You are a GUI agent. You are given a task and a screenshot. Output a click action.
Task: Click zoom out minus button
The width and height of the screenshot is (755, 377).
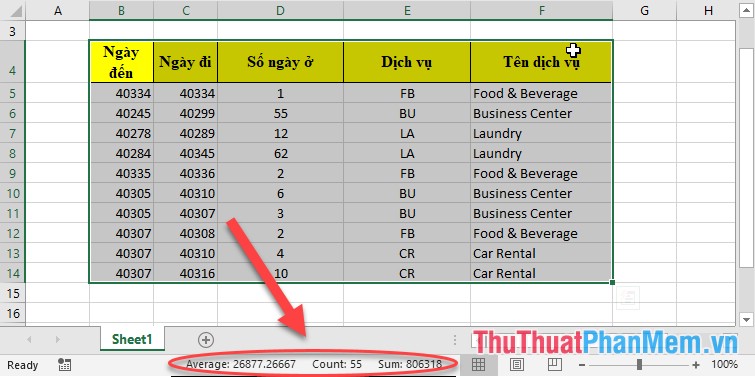582,365
